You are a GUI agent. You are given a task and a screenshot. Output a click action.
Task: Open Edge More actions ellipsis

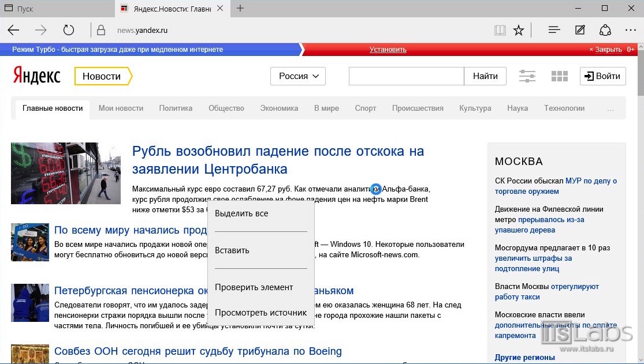pyautogui.click(x=631, y=30)
